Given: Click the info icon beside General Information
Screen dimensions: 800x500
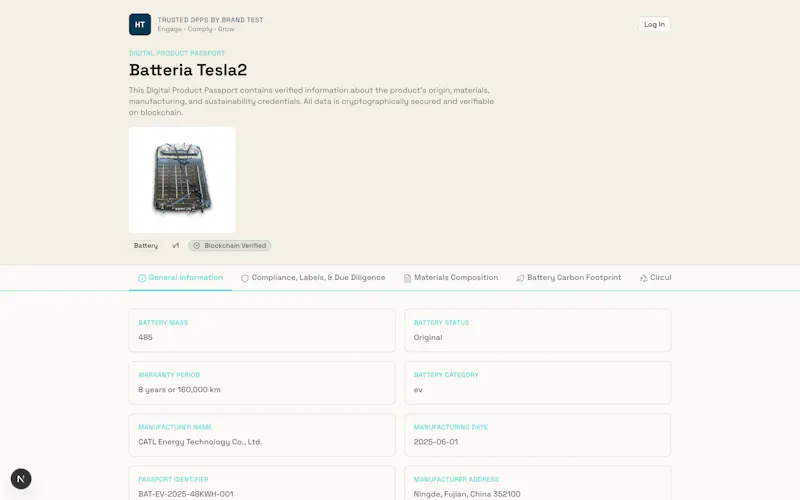Looking at the screenshot, I should 142,278.
